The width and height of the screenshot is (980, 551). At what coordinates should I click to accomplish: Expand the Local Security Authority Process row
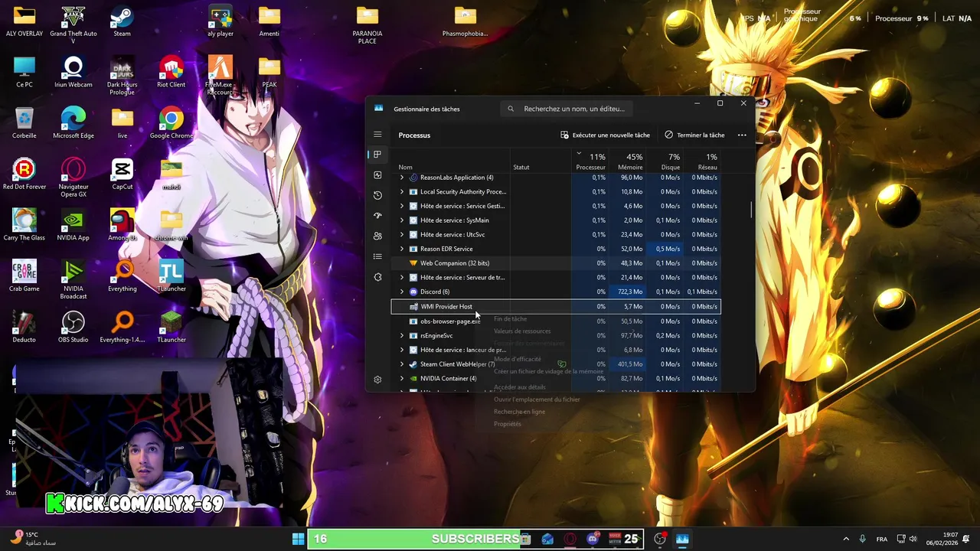click(402, 192)
